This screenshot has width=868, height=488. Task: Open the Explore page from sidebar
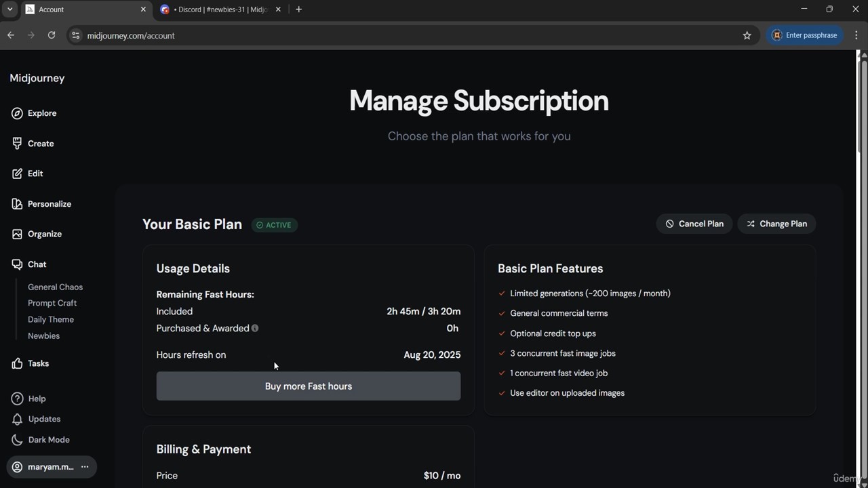(34, 113)
